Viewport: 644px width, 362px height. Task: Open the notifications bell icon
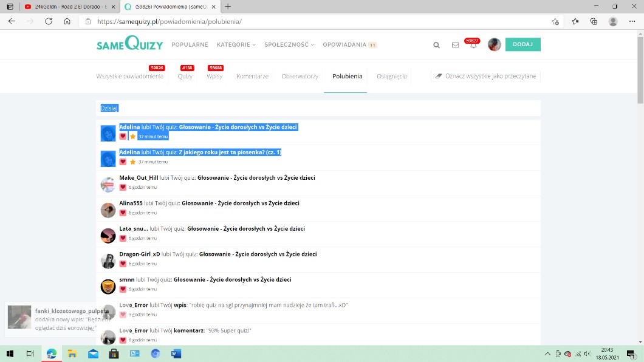point(473,46)
